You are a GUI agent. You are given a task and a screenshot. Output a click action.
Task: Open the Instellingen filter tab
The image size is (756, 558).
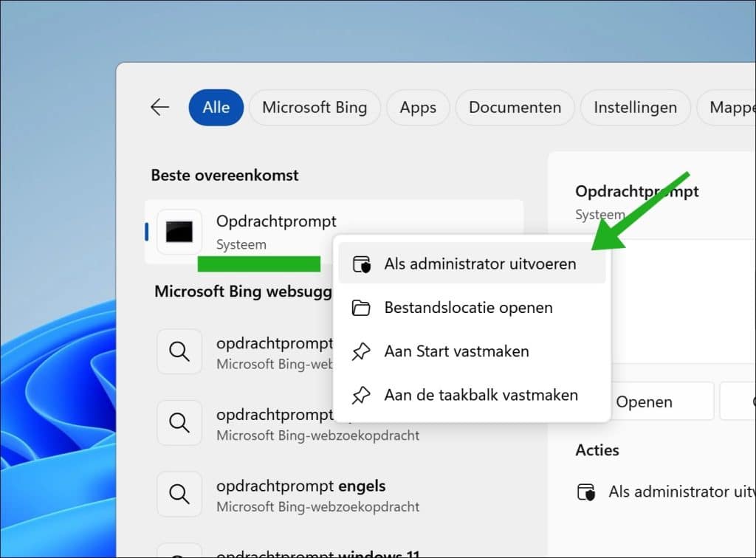pos(635,107)
